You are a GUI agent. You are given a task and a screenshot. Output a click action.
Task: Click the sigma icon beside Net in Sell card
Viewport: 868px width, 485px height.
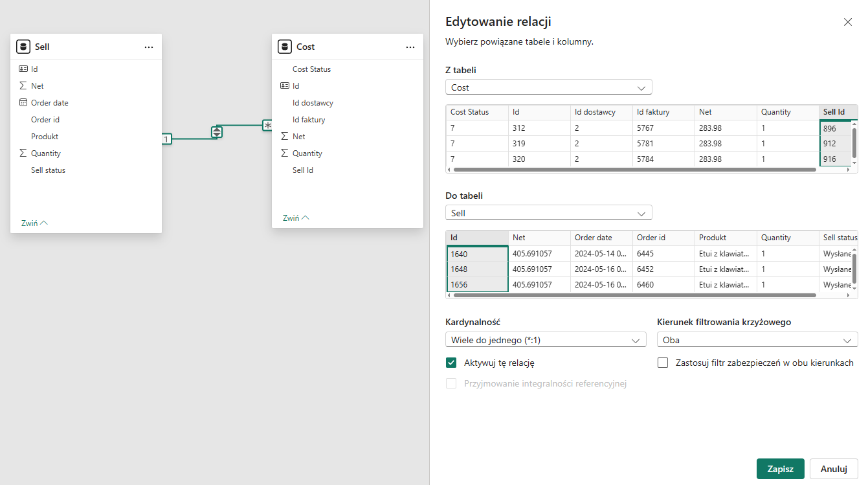(23, 85)
